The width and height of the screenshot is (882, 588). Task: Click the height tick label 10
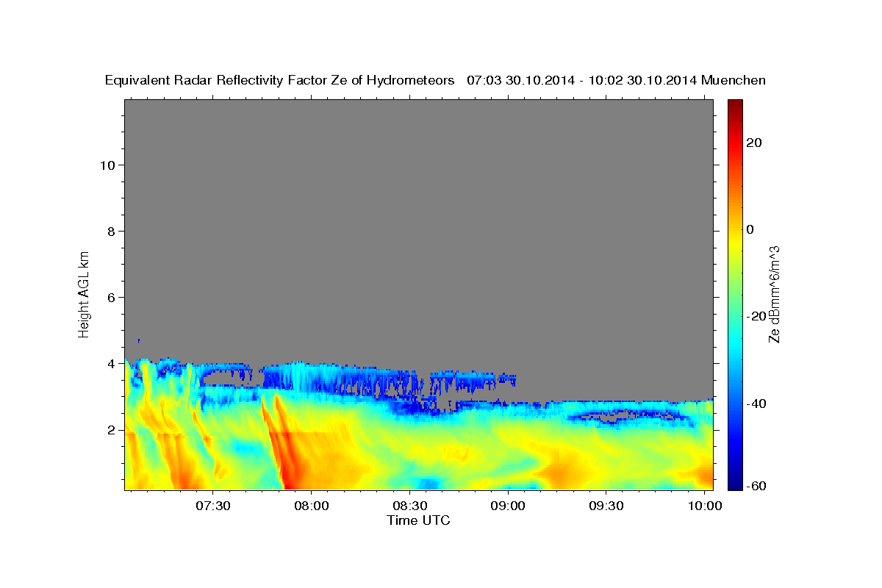[x=107, y=165]
